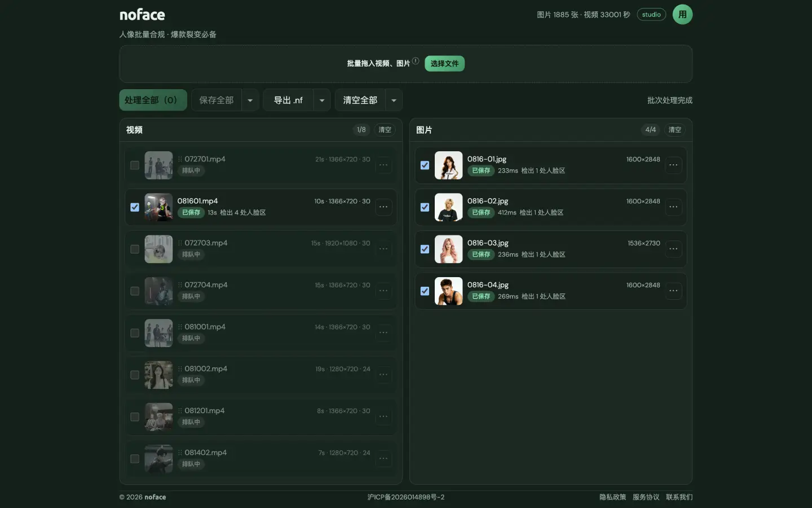Grab drag handle of 072701.mp4

click(180, 159)
